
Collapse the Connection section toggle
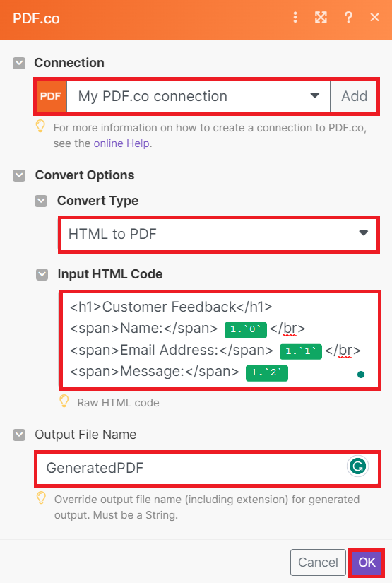point(19,63)
